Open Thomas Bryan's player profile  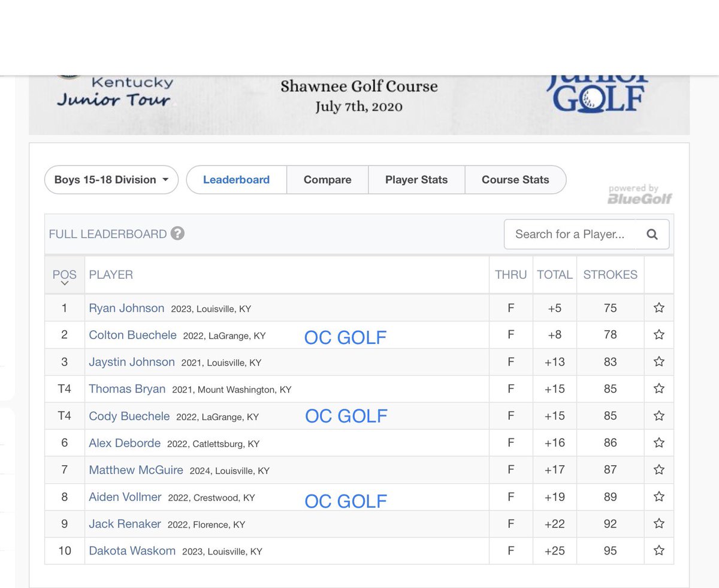(127, 388)
